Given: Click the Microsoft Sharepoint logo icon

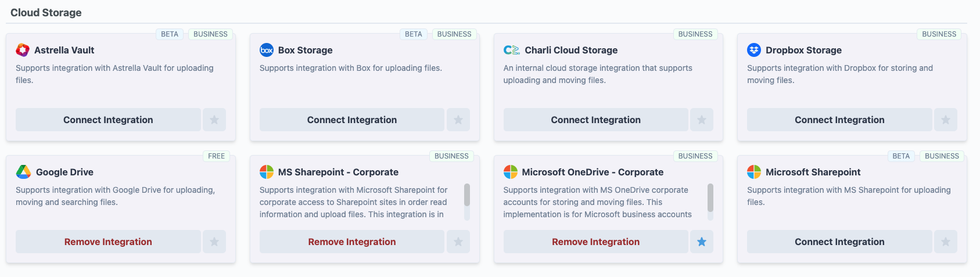Looking at the screenshot, I should [x=754, y=172].
